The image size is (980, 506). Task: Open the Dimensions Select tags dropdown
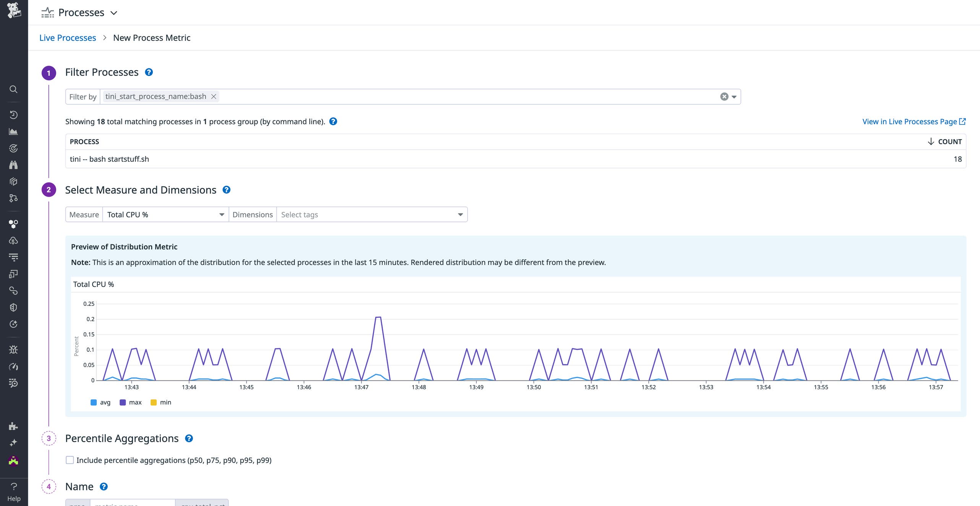click(372, 215)
